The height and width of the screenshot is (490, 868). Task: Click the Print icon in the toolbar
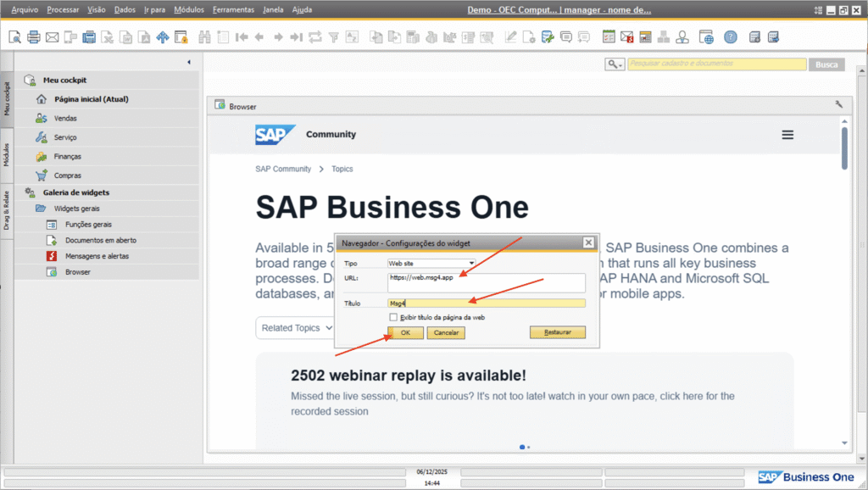(x=34, y=37)
